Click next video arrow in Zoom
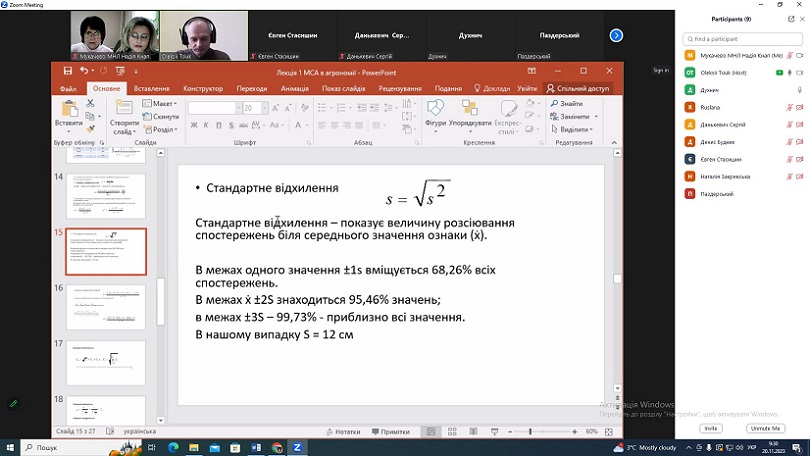 616,35
